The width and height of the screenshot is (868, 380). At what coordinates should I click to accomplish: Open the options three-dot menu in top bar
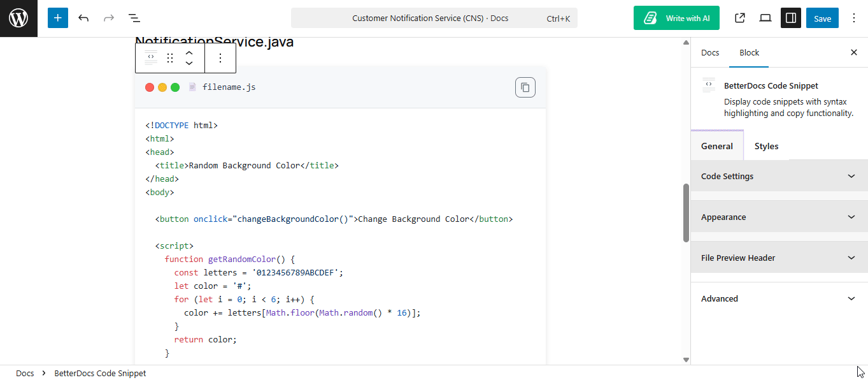[x=854, y=18]
